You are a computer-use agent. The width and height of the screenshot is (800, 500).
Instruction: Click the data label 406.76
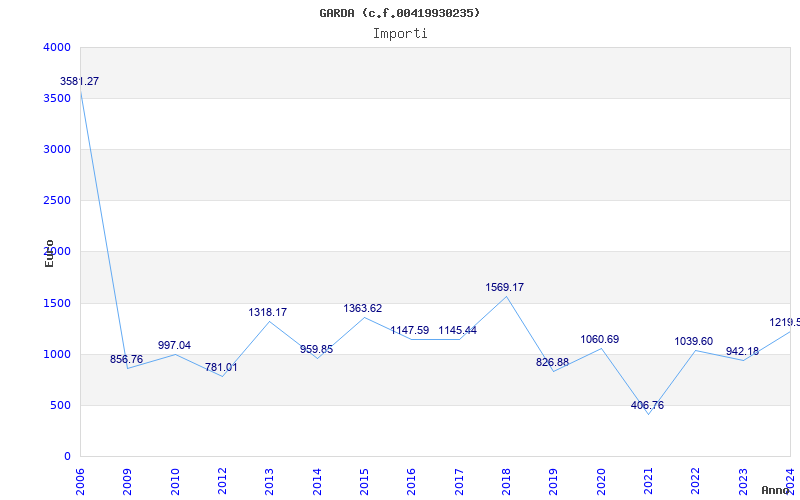[x=647, y=406]
